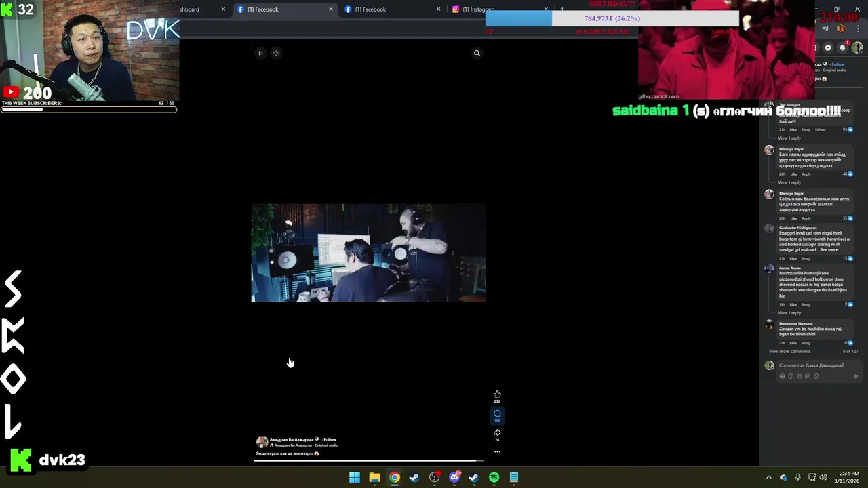Open Chrome from the taskbar
Image resolution: width=868 pixels, height=488 pixels.
coord(395,477)
